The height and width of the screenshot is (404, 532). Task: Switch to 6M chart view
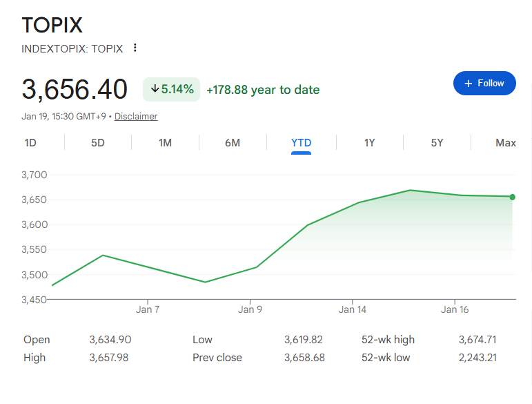pyautogui.click(x=233, y=143)
